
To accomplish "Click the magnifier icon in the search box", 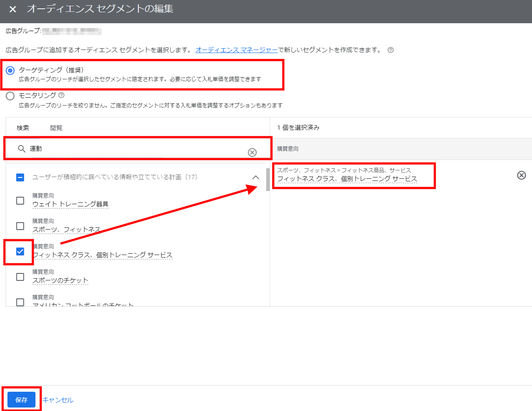I will [21, 149].
